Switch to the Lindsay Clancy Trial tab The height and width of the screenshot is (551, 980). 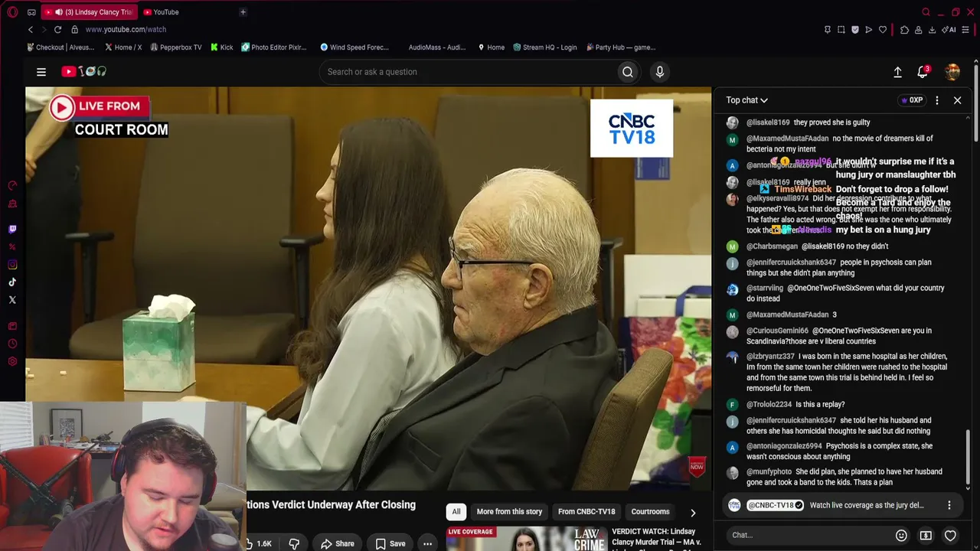point(90,12)
